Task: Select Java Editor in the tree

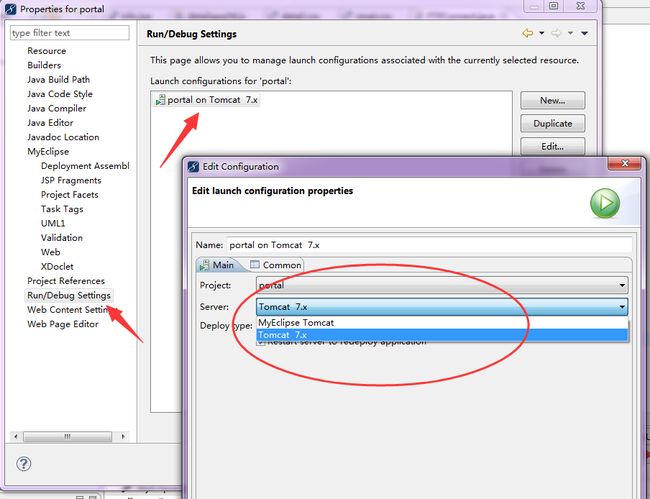Action: pos(50,123)
